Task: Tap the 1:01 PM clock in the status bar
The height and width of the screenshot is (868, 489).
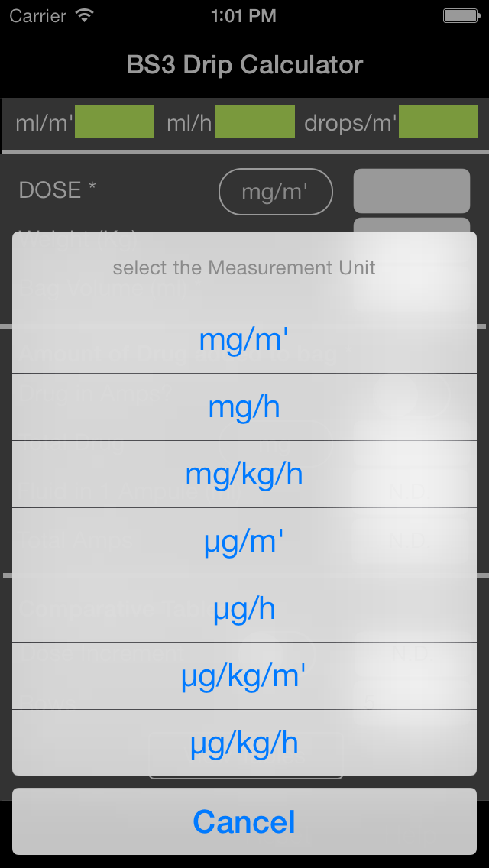Action: pos(244,15)
